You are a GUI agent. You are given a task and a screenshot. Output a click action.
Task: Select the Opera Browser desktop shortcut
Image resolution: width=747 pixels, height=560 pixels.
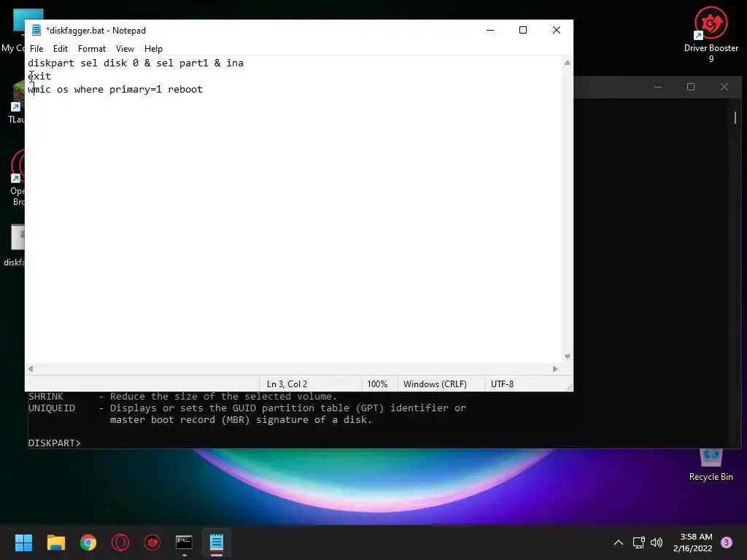18,177
